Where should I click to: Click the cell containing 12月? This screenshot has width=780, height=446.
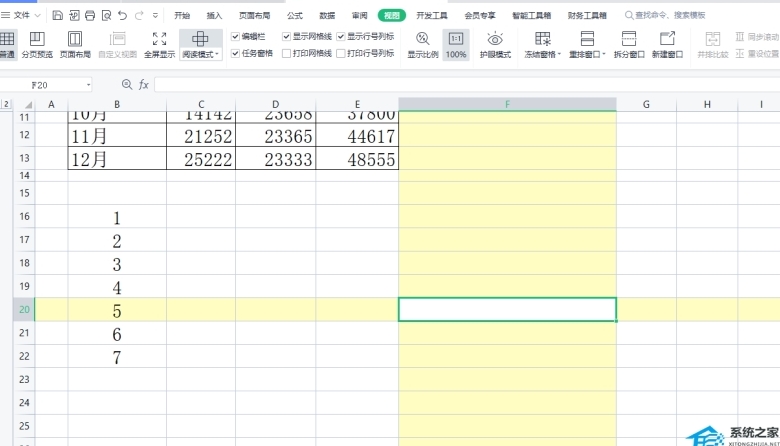pos(117,158)
